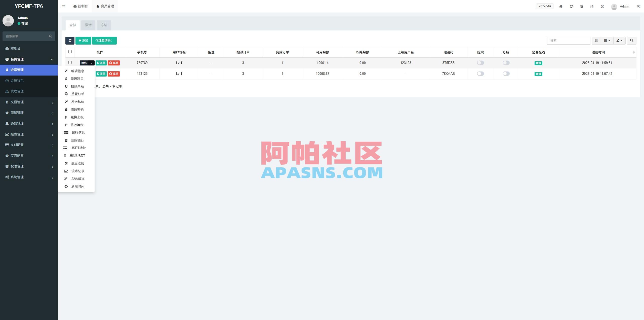The image size is (644, 320).
Task: Switch to the 冻结 tab
Action: point(104,25)
